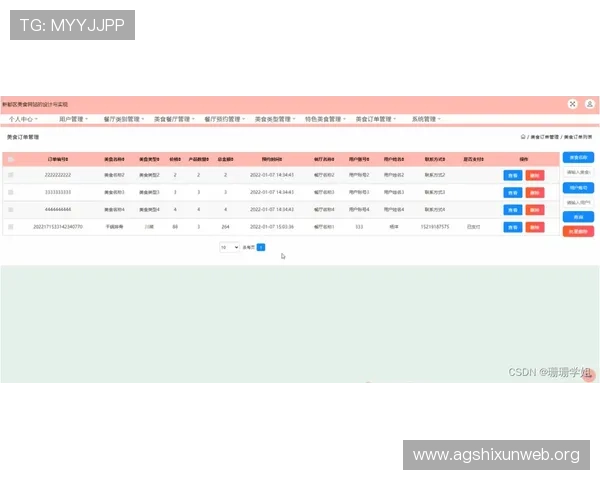Sort by the 总金额 column header
Screen dimensions: 600x480
(226, 159)
